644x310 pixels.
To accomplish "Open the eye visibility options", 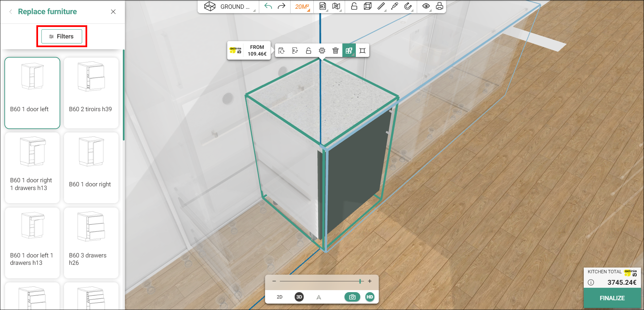I will pyautogui.click(x=426, y=6).
